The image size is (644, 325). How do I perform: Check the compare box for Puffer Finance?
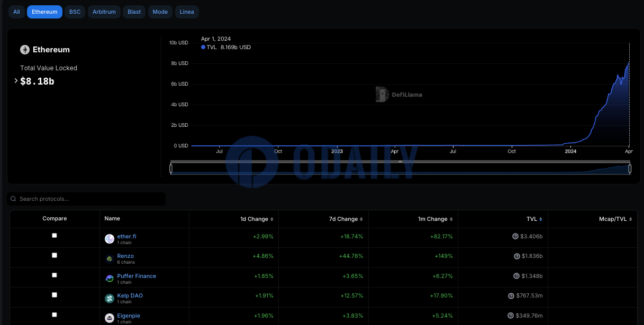pos(55,275)
